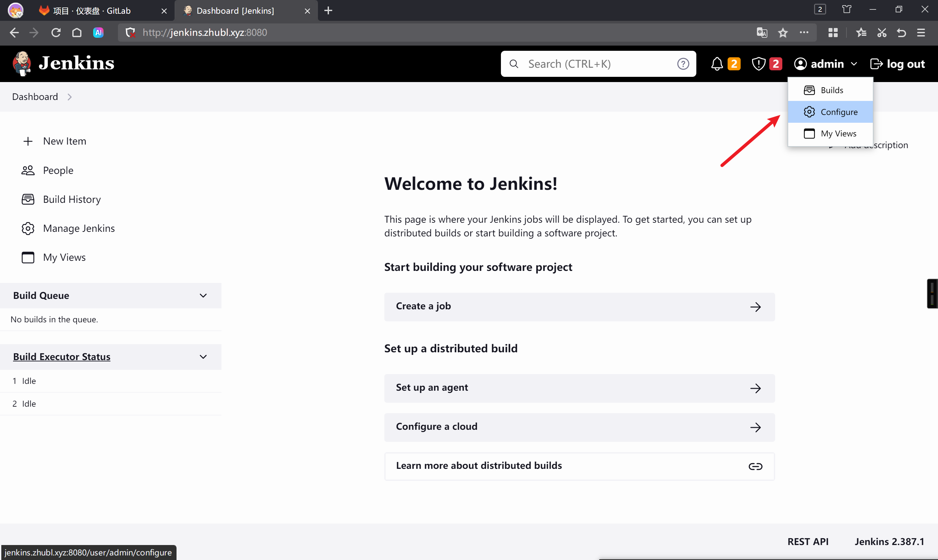
Task: Click the search help question mark icon
Action: point(683,64)
